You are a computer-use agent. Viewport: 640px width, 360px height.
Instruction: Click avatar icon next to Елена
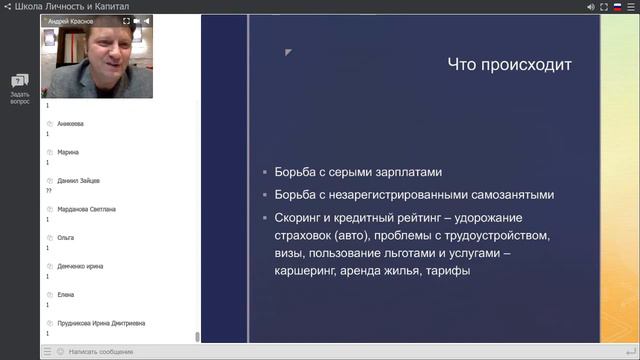point(50,295)
